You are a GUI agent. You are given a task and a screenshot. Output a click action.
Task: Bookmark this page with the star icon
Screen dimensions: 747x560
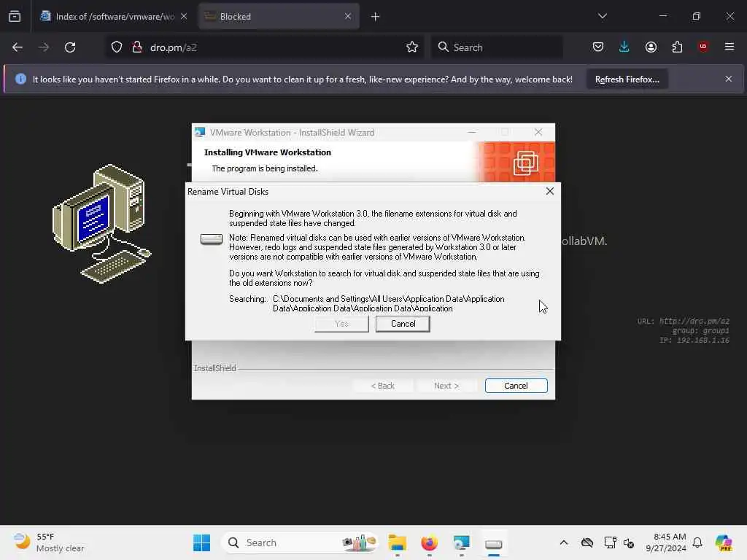click(x=412, y=47)
